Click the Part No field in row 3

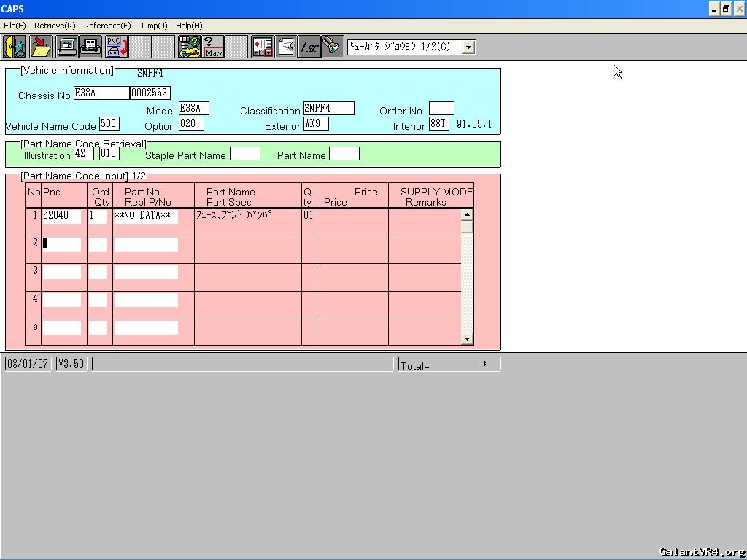pyautogui.click(x=146, y=272)
